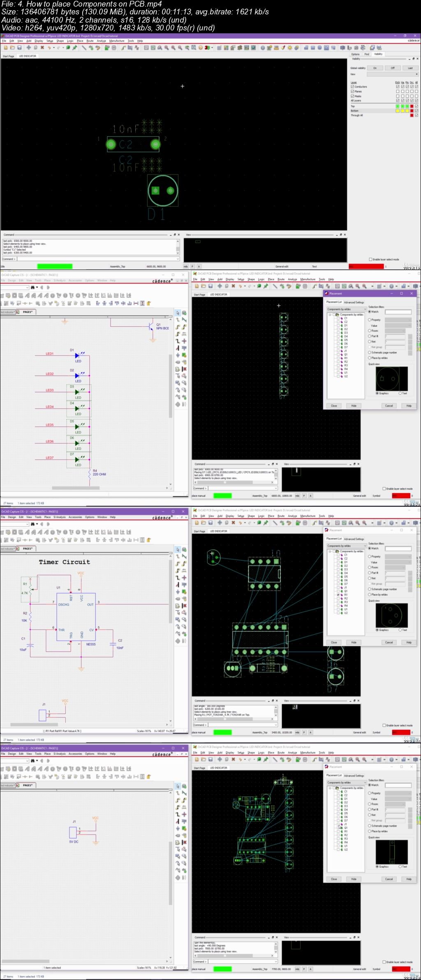Enable layer select mode checkbox in the top frame
Screen dimensions: 421x980
[370, 259]
